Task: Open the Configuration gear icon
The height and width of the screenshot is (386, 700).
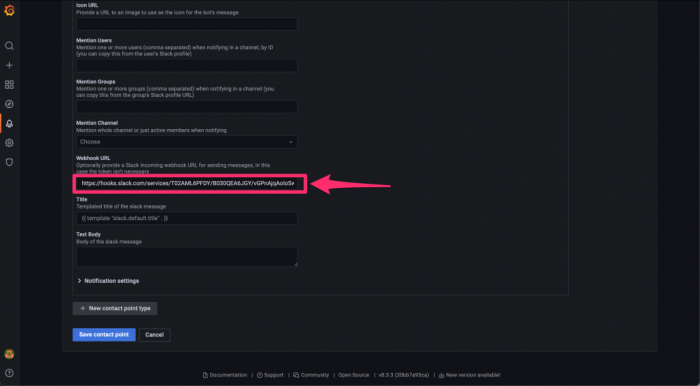Action: (9, 143)
